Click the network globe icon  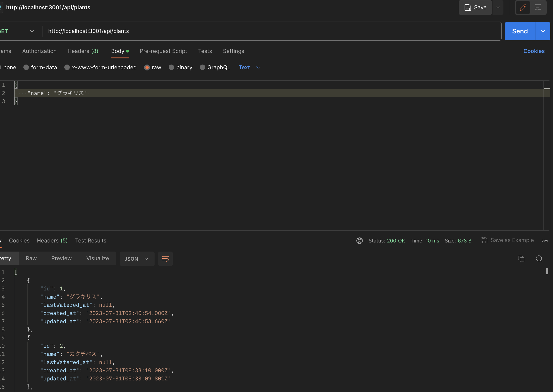tap(359, 241)
